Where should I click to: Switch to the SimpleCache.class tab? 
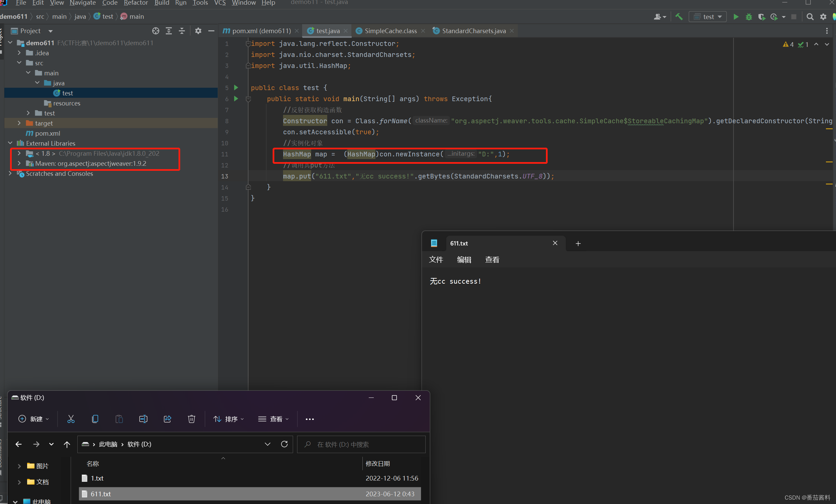coord(390,31)
